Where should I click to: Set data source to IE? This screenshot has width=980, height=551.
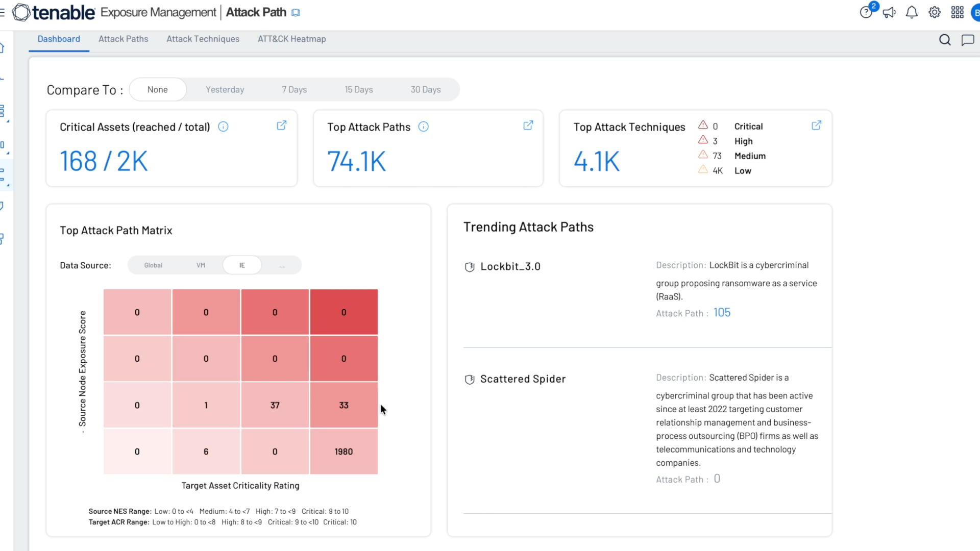[x=242, y=265]
